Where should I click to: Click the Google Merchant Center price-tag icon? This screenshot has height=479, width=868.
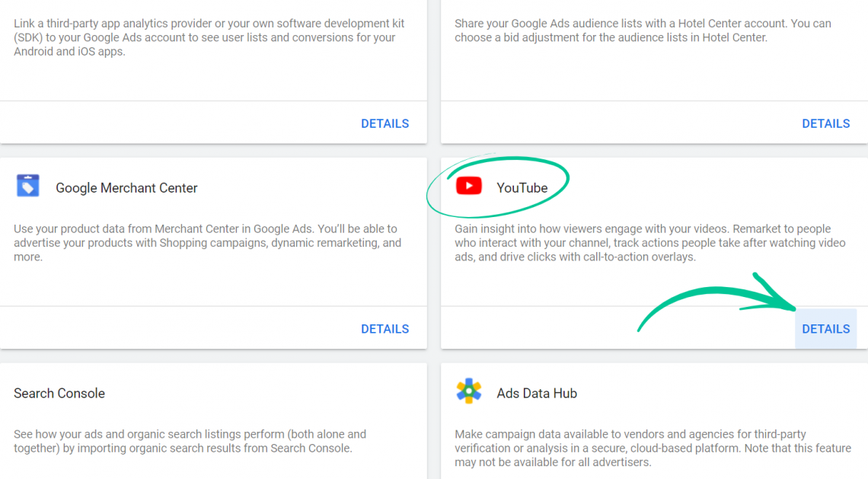point(28,184)
